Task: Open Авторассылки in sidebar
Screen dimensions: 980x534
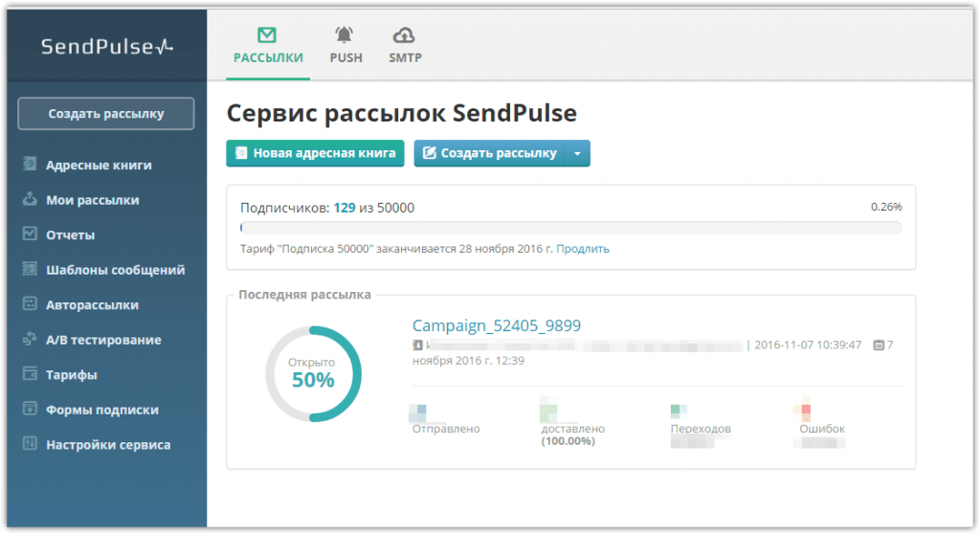Action: coord(93,305)
